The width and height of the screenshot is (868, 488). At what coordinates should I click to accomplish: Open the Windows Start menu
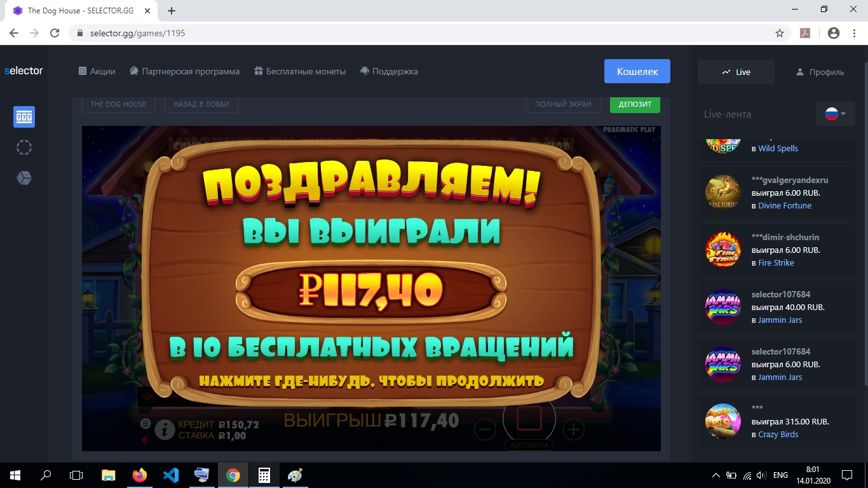click(x=15, y=475)
